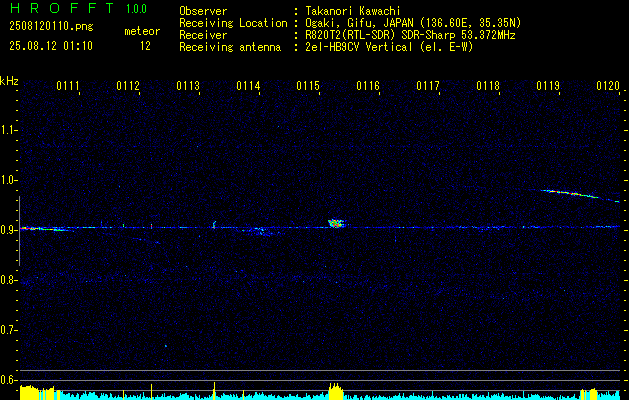Click the 0113 time marker
The height and width of the screenshot is (400, 629).
click(x=188, y=86)
